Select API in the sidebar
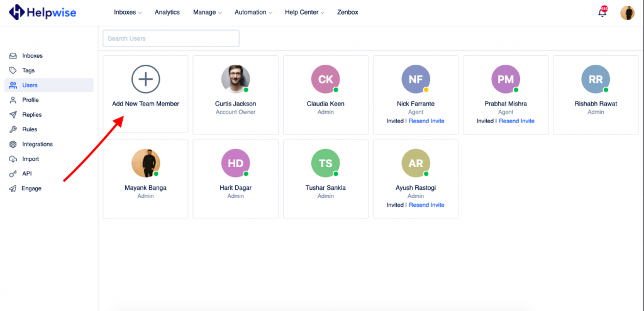The image size is (644, 311). (26, 173)
